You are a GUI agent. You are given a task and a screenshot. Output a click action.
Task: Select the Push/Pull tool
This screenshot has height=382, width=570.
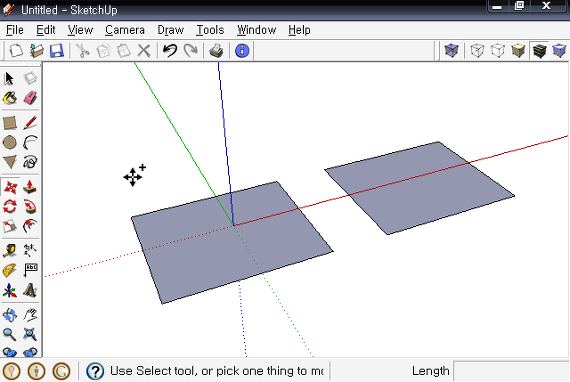pyautogui.click(x=30, y=187)
